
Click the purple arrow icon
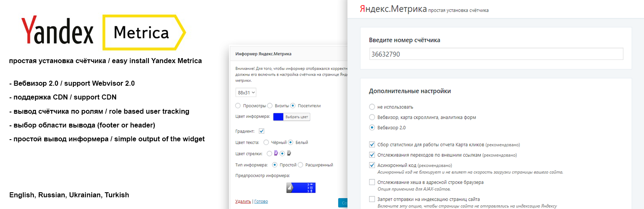[276, 153]
